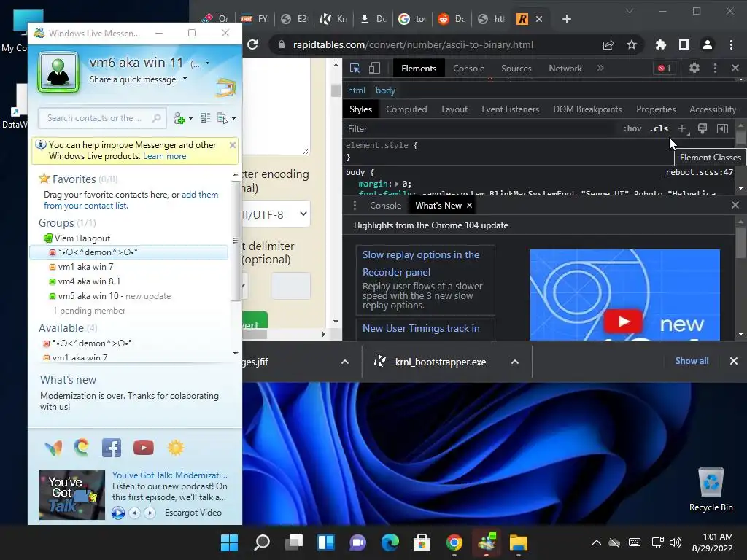The height and width of the screenshot is (560, 747).
Task: Click the new style rule plus icon
Action: click(x=682, y=128)
